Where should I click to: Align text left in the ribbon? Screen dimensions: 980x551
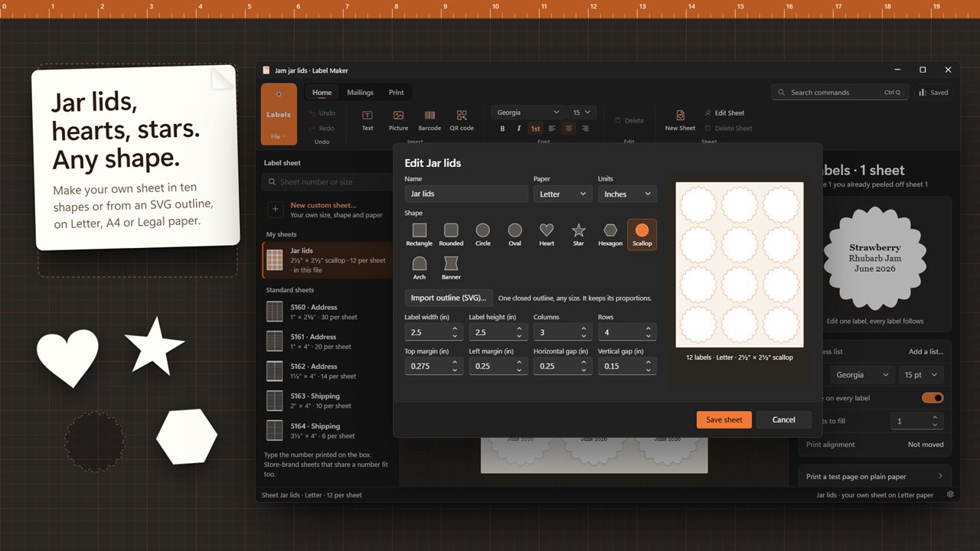click(x=552, y=129)
